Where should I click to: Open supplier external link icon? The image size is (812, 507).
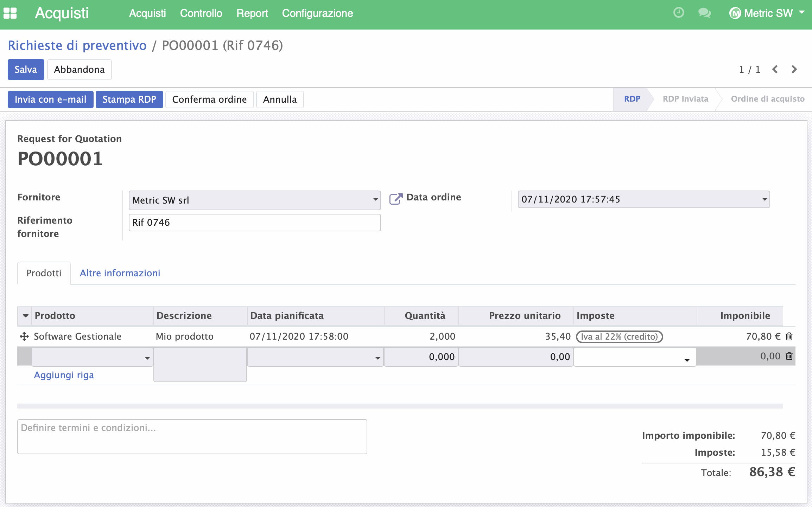396,199
